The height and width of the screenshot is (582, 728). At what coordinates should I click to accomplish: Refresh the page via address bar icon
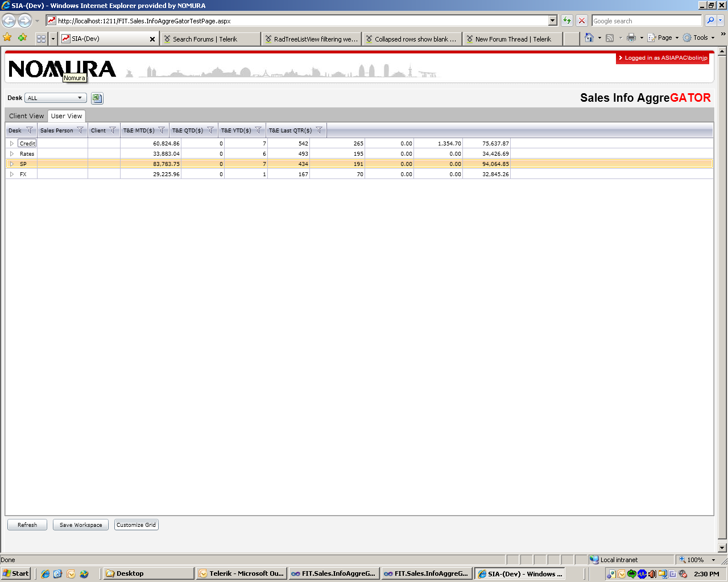pos(567,21)
